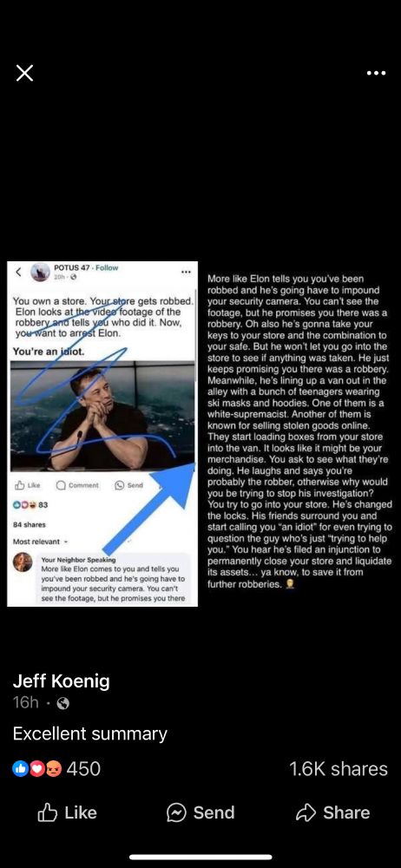Image resolution: width=401 pixels, height=868 pixels.
Task: Tap the Follow link beside POTUS 47
Action: [107, 267]
